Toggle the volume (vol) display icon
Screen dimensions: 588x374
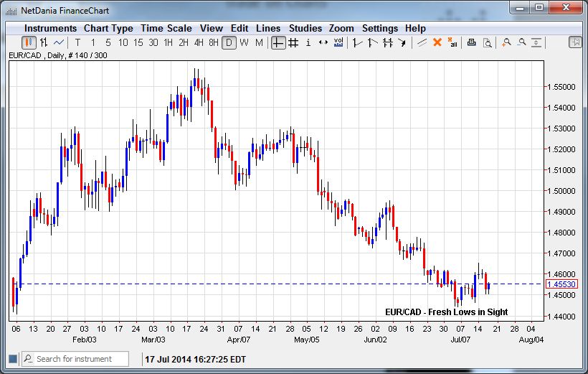(338, 43)
